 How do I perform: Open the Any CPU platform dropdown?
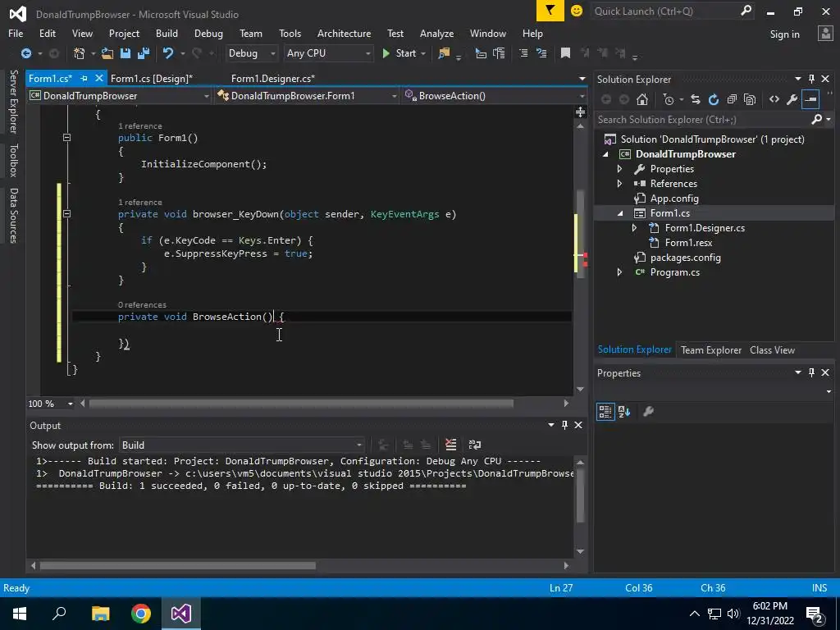point(328,53)
